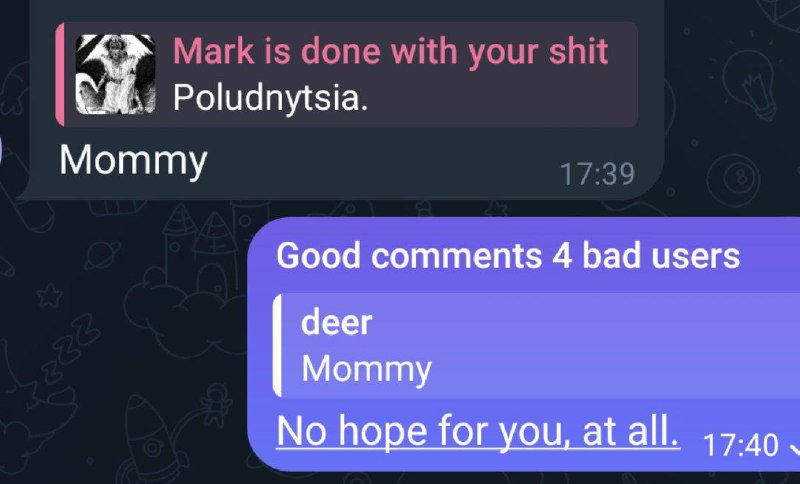Click partial sender avatar beside gray bubble
800x484 pixels.
[x=2, y=150]
